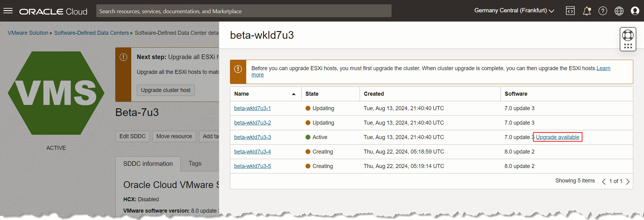Click the 'Showing 5 items' text
The image size is (644, 220).
tap(575, 181)
